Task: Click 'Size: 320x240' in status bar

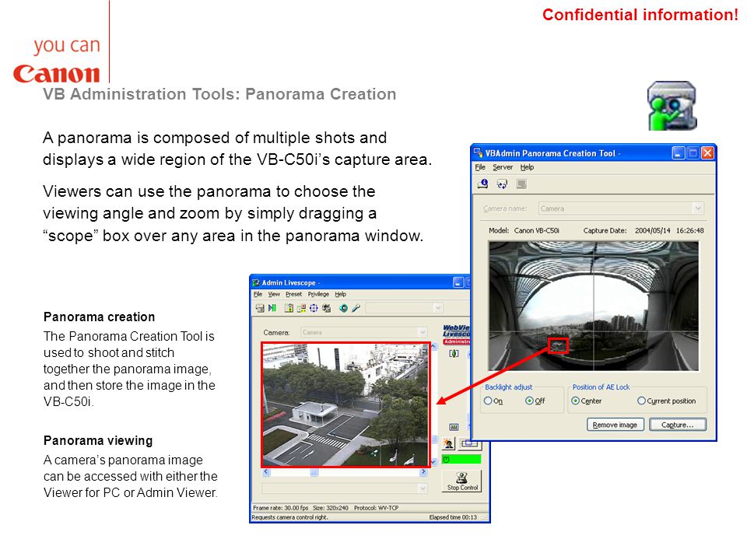Action: [331, 508]
